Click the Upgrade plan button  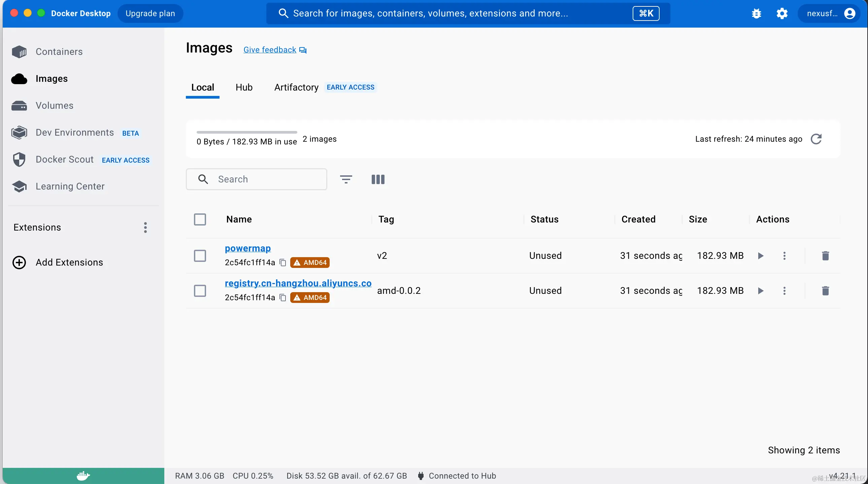150,13
